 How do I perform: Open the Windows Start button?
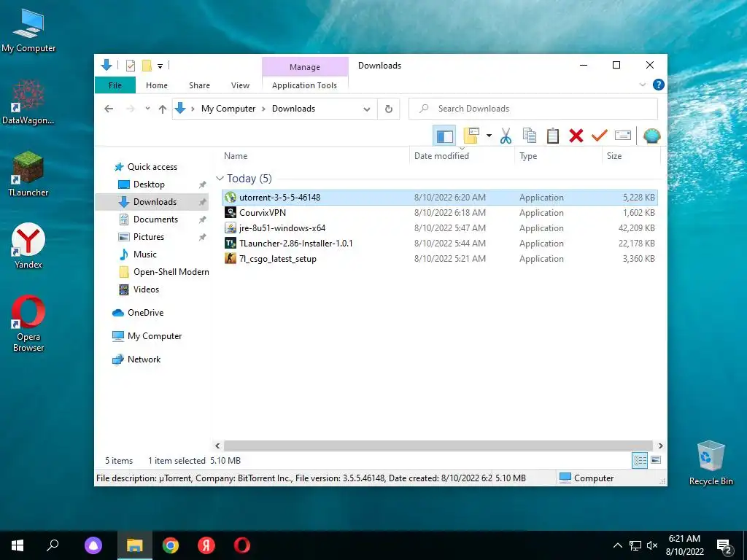click(18, 545)
